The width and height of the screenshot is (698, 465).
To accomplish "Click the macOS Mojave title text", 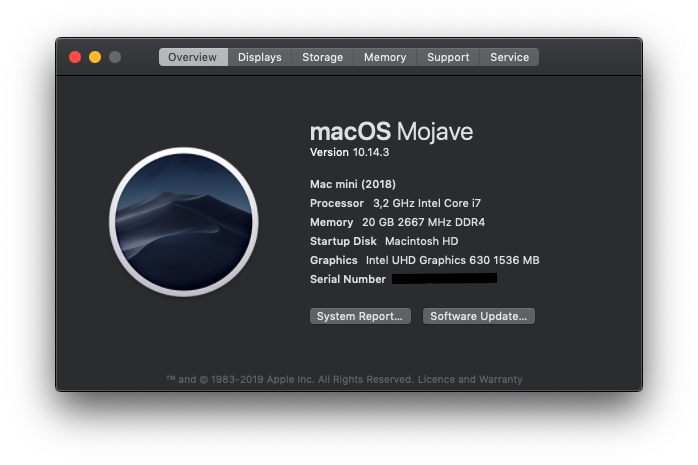I will (x=391, y=132).
